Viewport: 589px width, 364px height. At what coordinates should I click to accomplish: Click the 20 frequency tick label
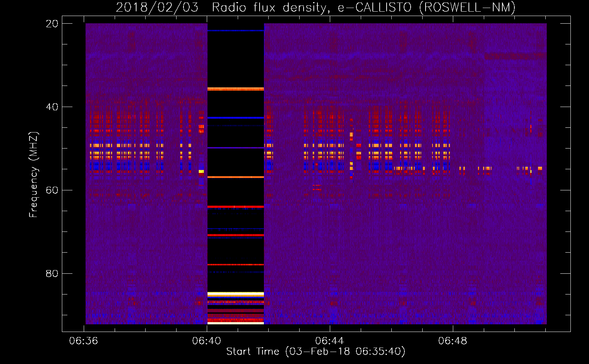pyautogui.click(x=52, y=24)
